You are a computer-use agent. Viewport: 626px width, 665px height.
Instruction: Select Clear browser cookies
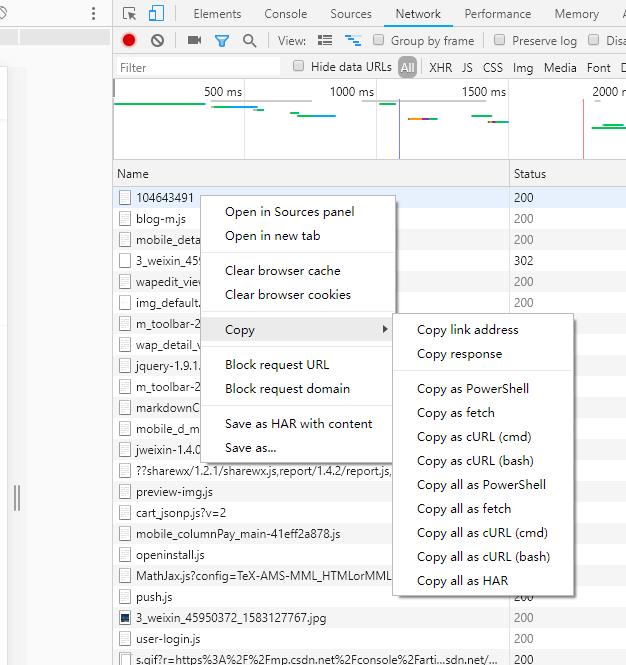[298, 295]
